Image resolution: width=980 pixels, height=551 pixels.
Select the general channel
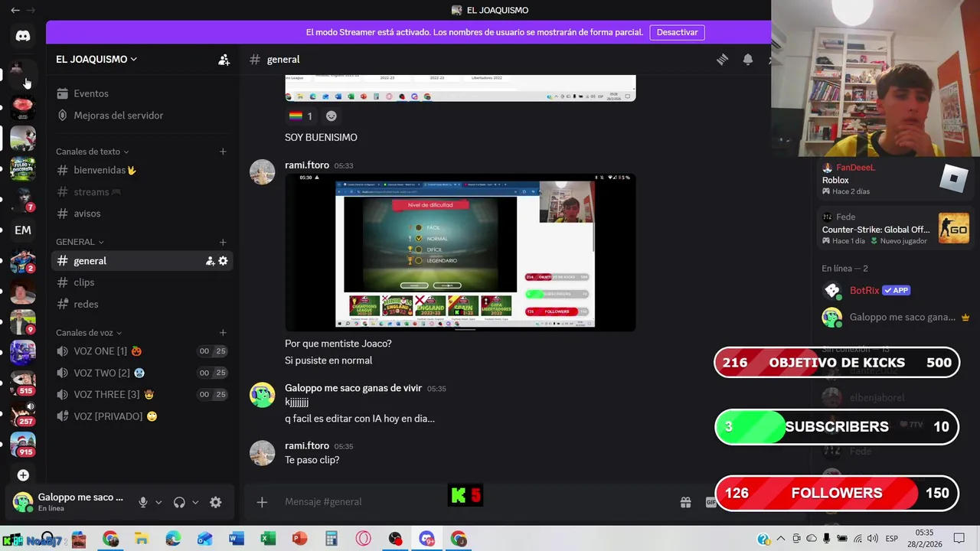(x=142, y=261)
